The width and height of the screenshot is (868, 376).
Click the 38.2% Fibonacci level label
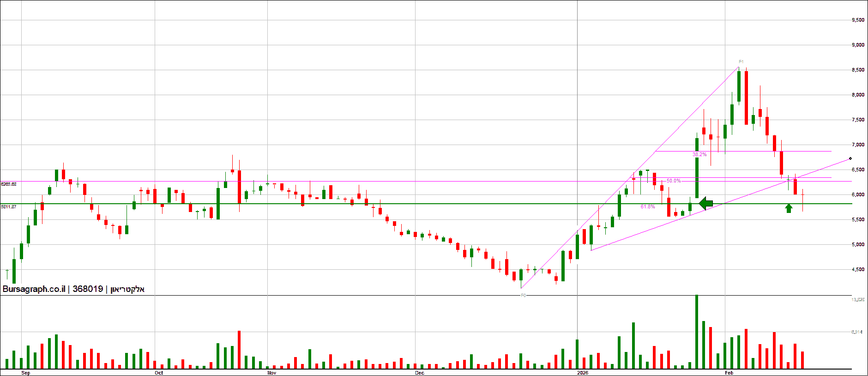[699, 154]
